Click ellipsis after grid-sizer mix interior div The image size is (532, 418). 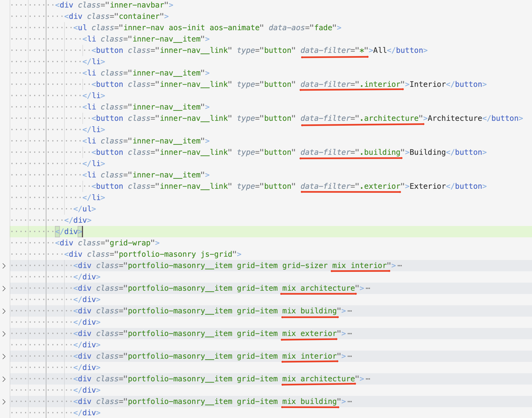400,266
